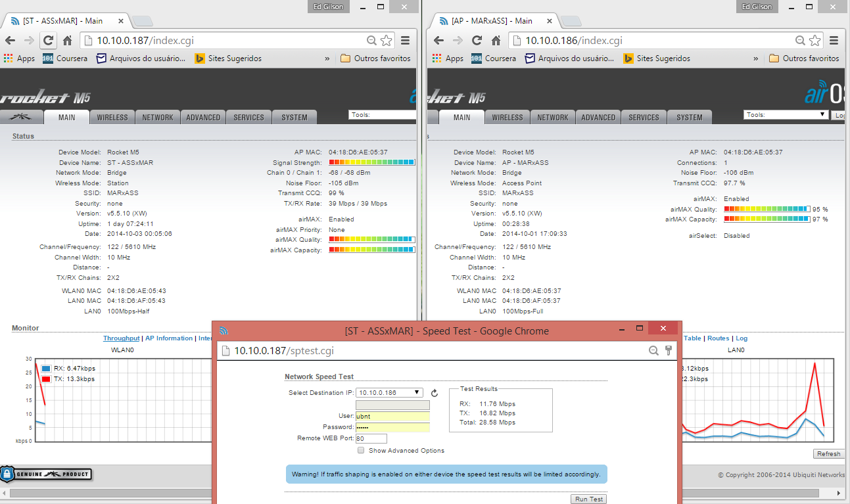Click the zoom magnifier in Speed Test window

[x=653, y=351]
